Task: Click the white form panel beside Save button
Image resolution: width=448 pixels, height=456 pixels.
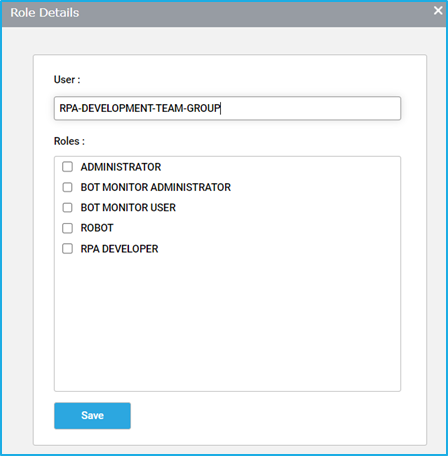Action: point(267,416)
